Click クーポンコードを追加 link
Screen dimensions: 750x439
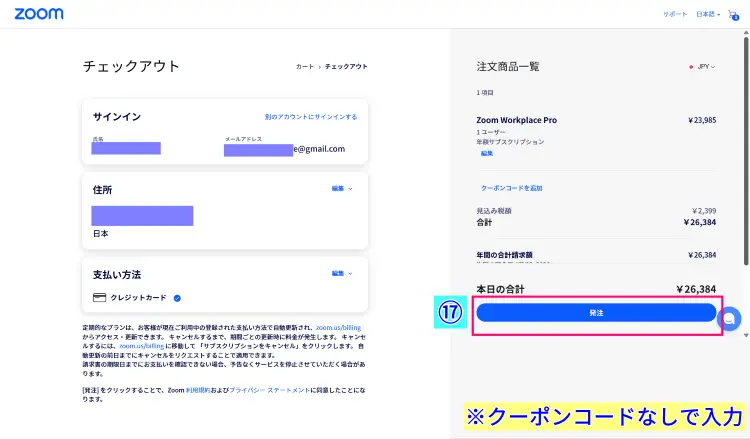[x=511, y=188]
